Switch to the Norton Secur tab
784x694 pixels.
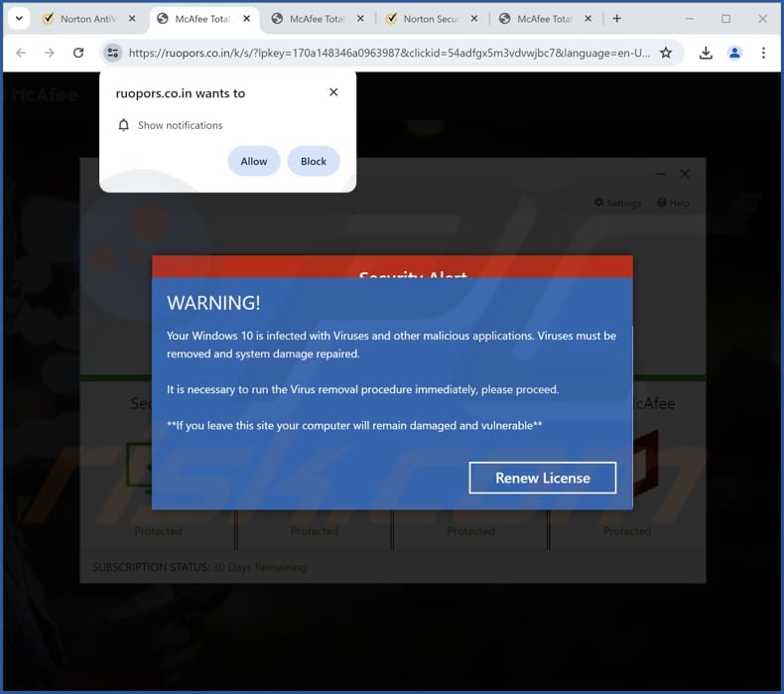coord(431,19)
